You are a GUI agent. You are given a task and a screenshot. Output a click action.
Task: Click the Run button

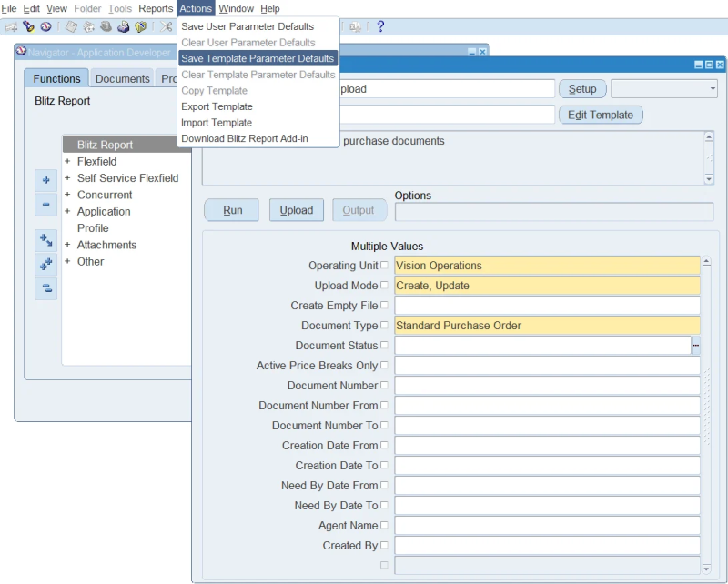(x=233, y=210)
